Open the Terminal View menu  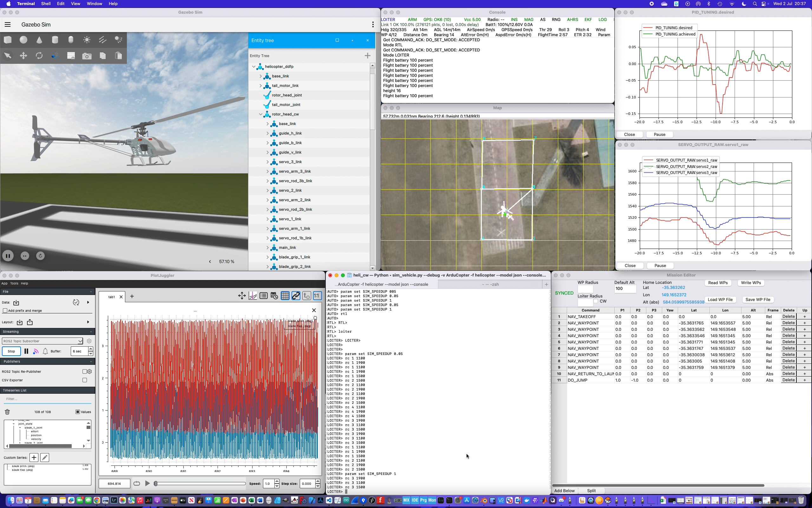point(75,4)
